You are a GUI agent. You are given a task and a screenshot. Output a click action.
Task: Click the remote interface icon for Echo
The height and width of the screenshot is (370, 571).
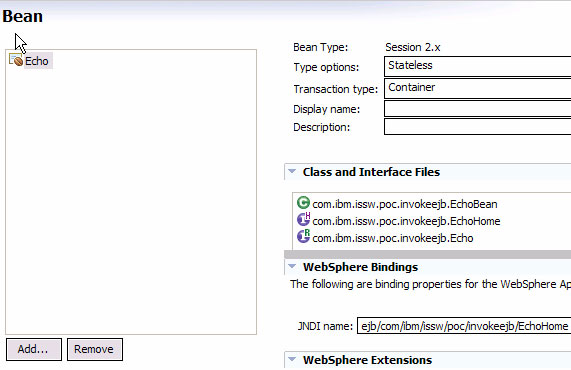303,236
